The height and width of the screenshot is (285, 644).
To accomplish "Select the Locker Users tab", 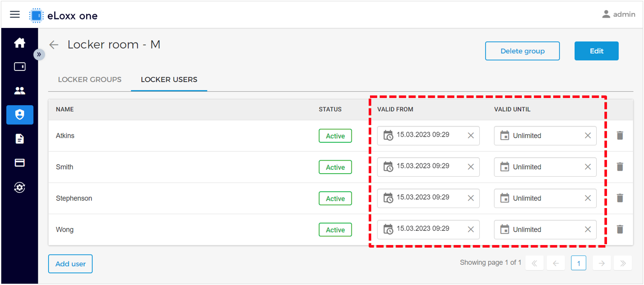I will [169, 80].
